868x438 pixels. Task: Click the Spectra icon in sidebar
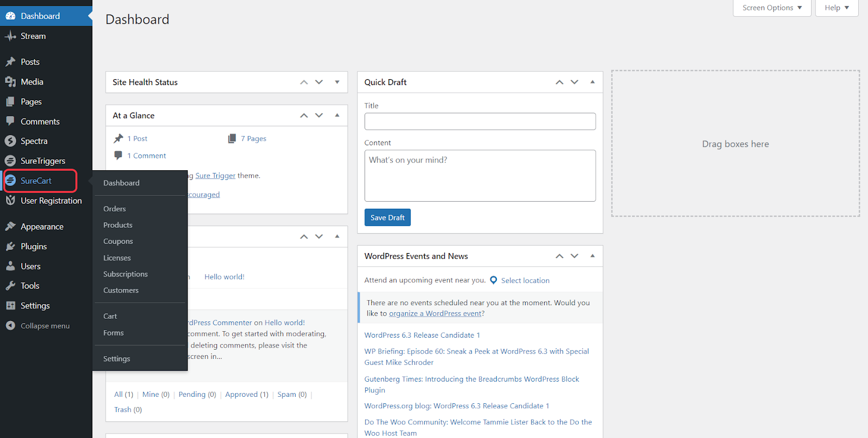[x=10, y=141]
